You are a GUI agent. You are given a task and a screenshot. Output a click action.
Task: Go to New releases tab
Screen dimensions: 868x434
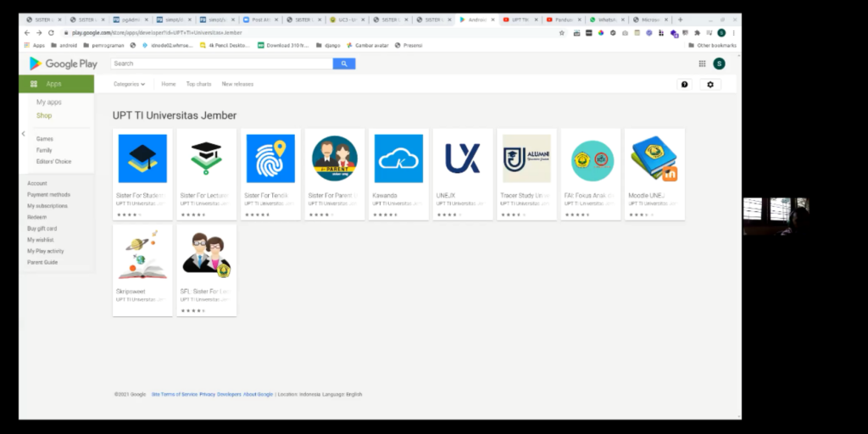pos(237,85)
